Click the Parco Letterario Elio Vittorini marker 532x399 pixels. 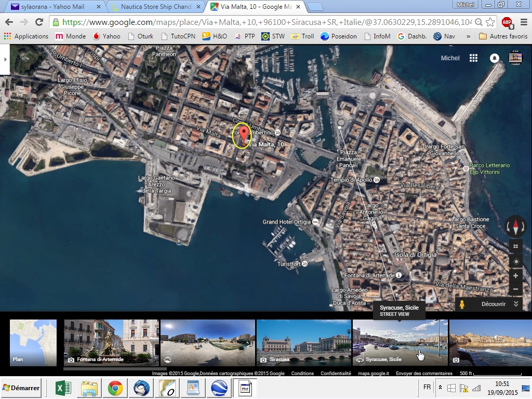click(x=466, y=168)
